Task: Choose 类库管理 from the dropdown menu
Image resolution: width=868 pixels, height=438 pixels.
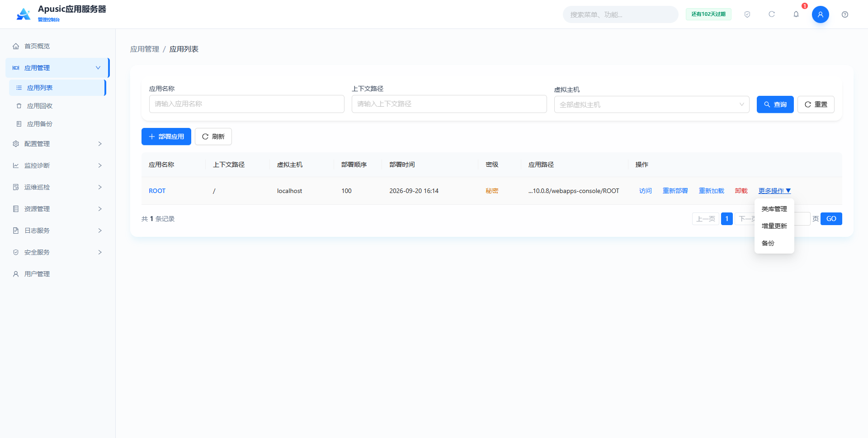Action: tap(774, 209)
